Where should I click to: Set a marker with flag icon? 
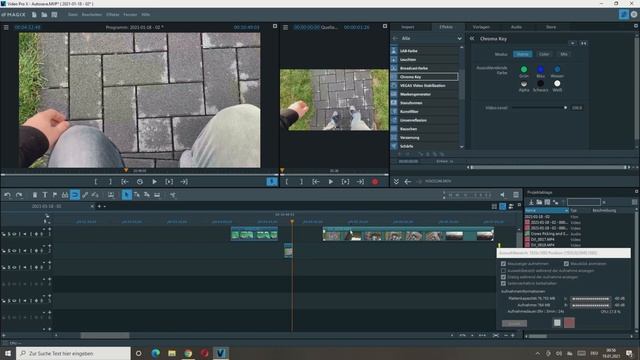(x=55, y=195)
